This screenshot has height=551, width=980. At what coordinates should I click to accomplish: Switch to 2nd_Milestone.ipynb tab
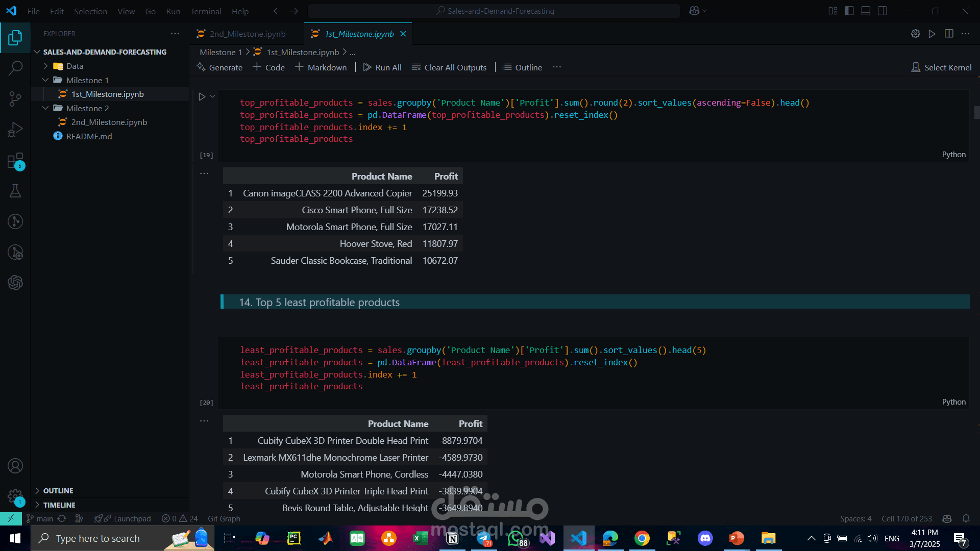coord(247,34)
